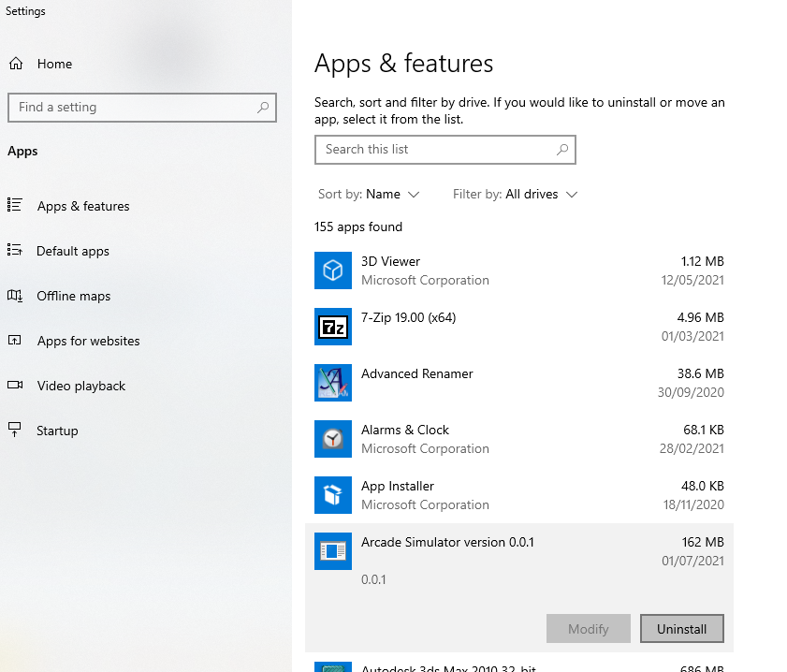Click Arcade Simulator version 0.0.1 title
Image resolution: width=787 pixels, height=672 pixels.
coord(447,543)
